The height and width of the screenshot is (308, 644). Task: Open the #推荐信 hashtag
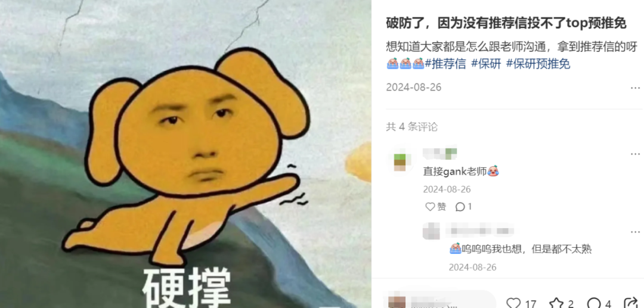[445, 64]
